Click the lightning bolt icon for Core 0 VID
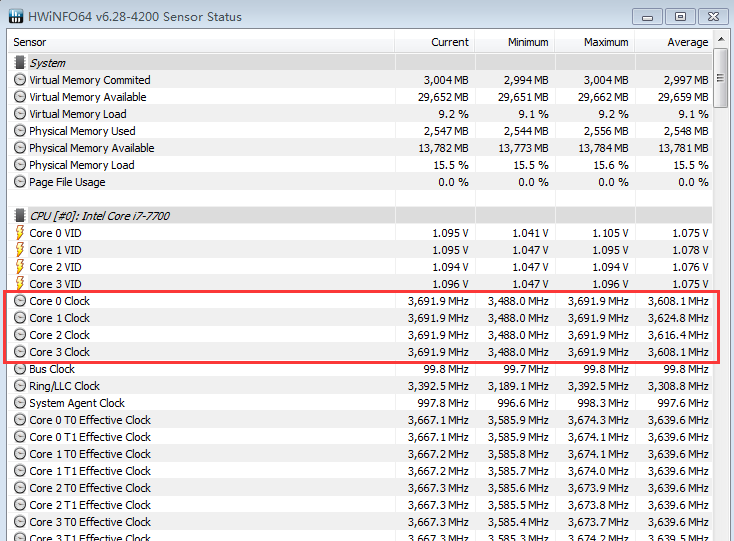Screen dimensions: 734x541 click(20, 233)
